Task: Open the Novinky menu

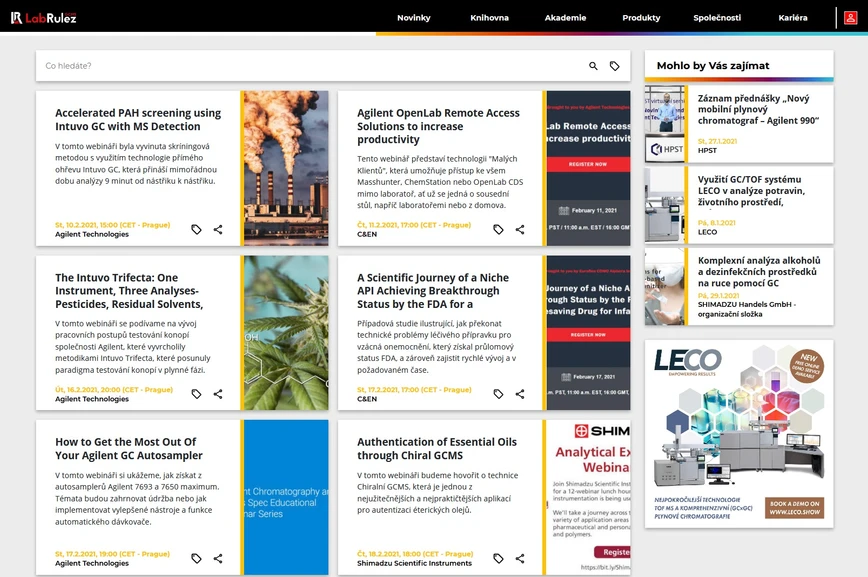Action: (x=414, y=17)
